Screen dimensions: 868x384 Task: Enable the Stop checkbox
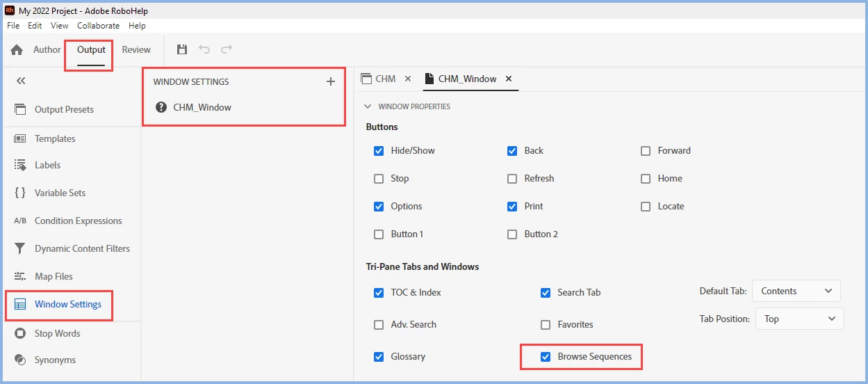coord(379,178)
